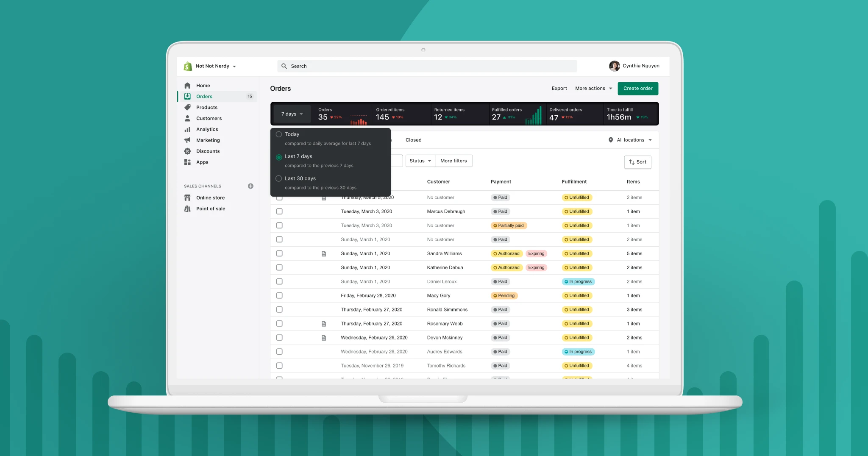This screenshot has width=868, height=456.
Task: Open the More actions menu
Action: (593, 88)
